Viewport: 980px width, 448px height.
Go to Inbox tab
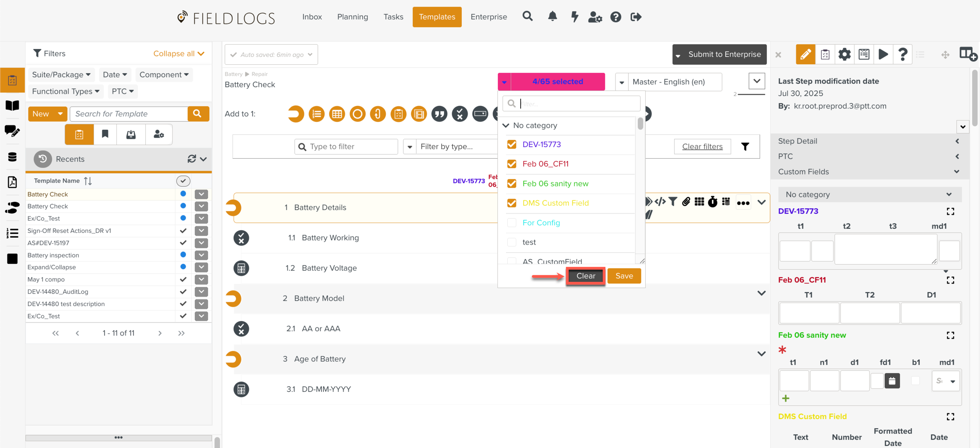(x=312, y=17)
